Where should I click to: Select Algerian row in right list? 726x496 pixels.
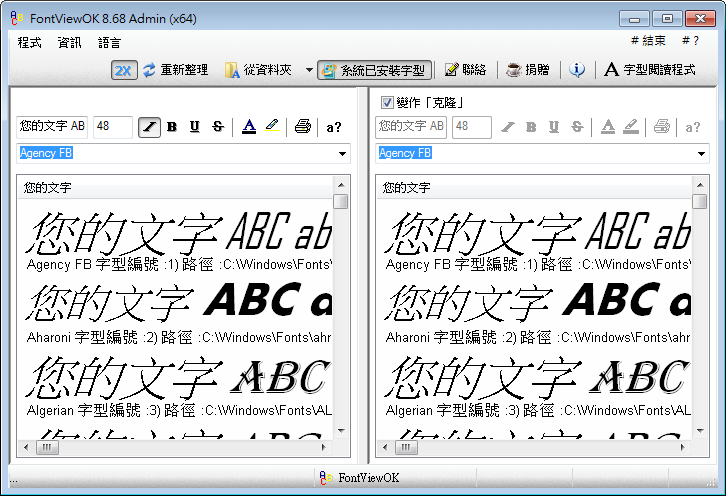pyautogui.click(x=536, y=386)
